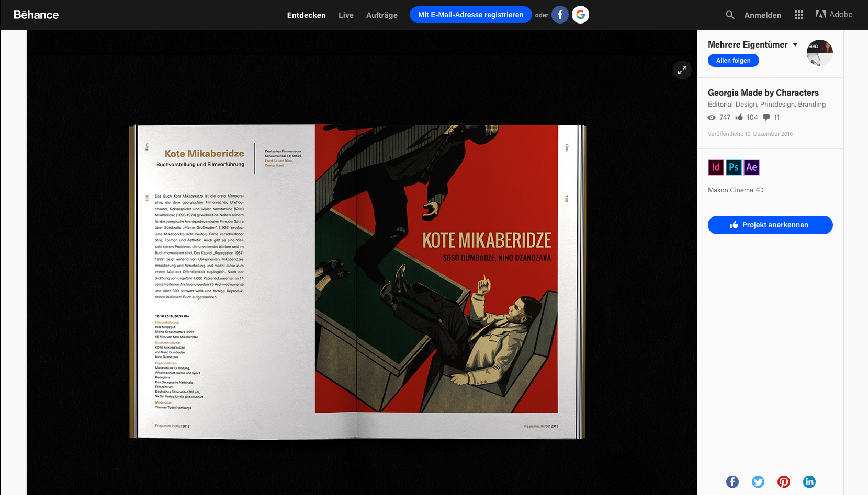
Task: Sign up with the Facebook icon in header
Action: [x=560, y=15]
